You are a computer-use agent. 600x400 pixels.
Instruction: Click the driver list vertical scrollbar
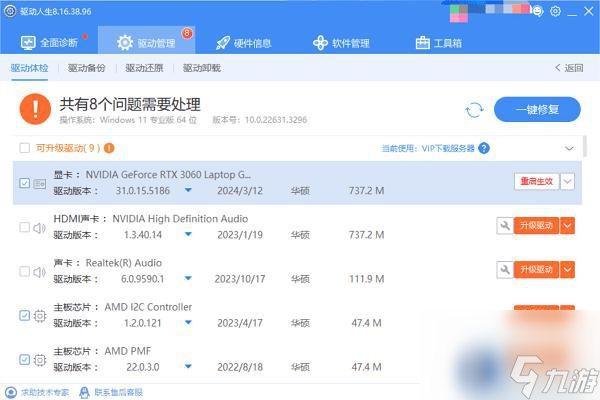click(x=585, y=146)
